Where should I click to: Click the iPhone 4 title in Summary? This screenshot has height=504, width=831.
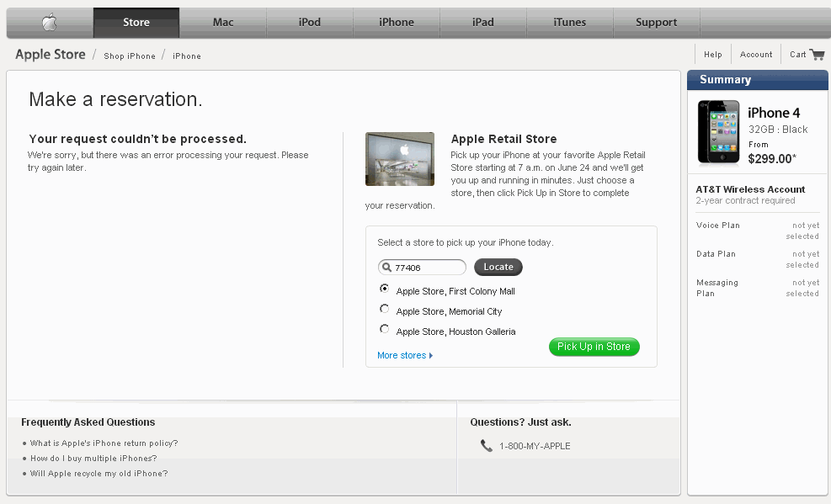coord(774,113)
